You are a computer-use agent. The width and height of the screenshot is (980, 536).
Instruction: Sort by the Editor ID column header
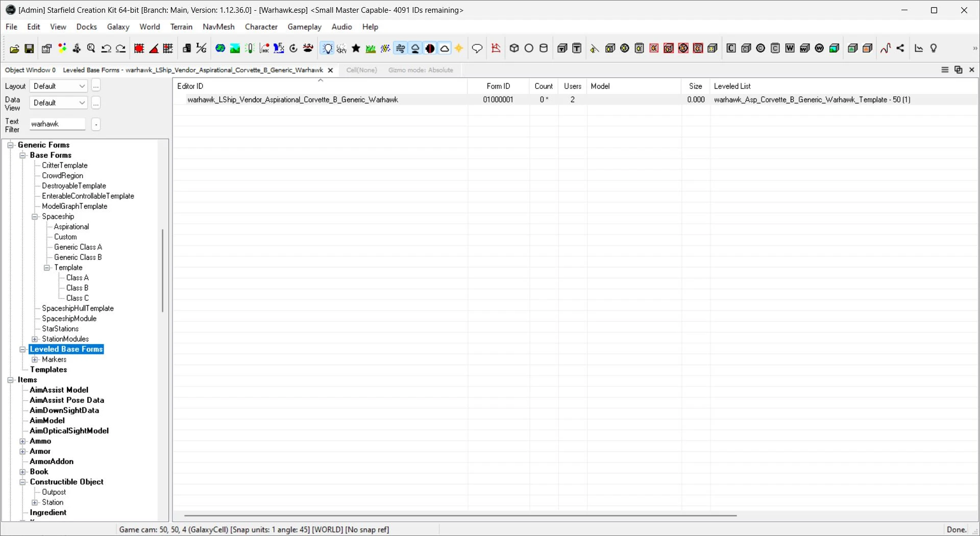coord(321,86)
